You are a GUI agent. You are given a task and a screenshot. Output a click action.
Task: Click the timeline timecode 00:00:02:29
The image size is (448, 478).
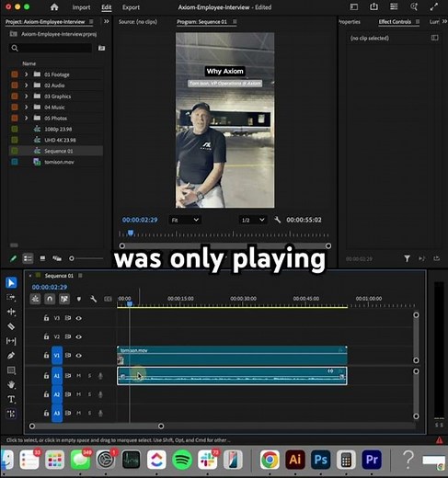[50, 287]
